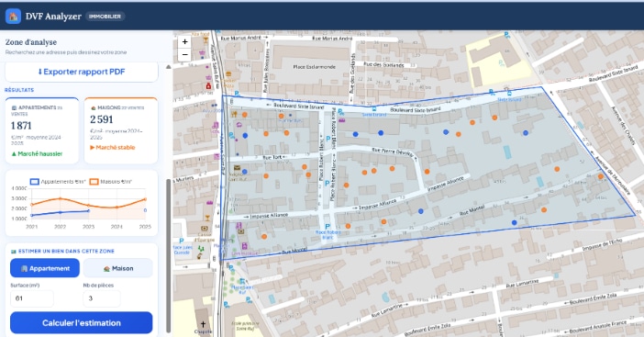
Task: Click Calculer l'estimation button
Action: click(82, 322)
